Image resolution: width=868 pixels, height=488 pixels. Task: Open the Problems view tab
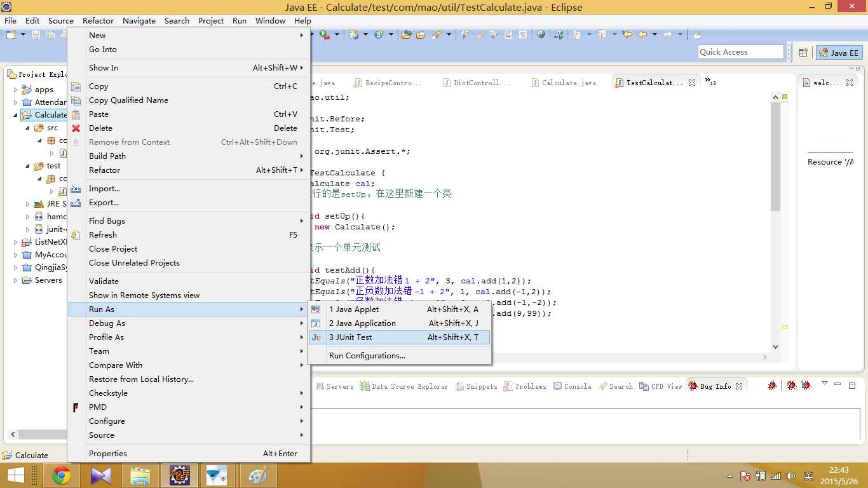click(x=525, y=386)
